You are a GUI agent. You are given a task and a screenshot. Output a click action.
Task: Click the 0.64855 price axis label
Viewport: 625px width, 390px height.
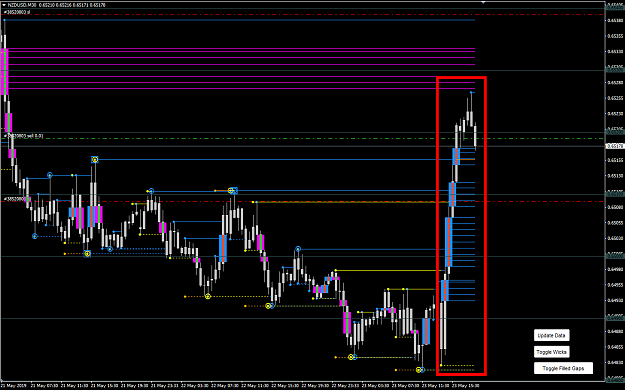[615, 347]
